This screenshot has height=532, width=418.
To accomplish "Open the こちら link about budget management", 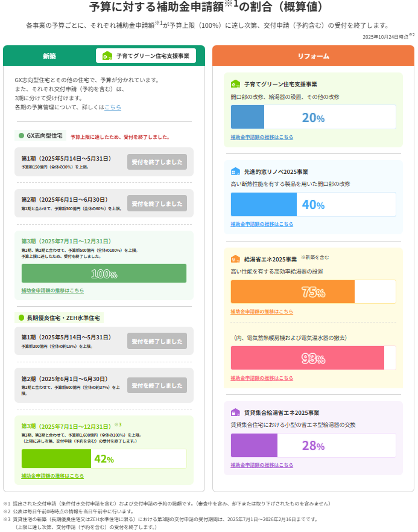I will click(113, 107).
